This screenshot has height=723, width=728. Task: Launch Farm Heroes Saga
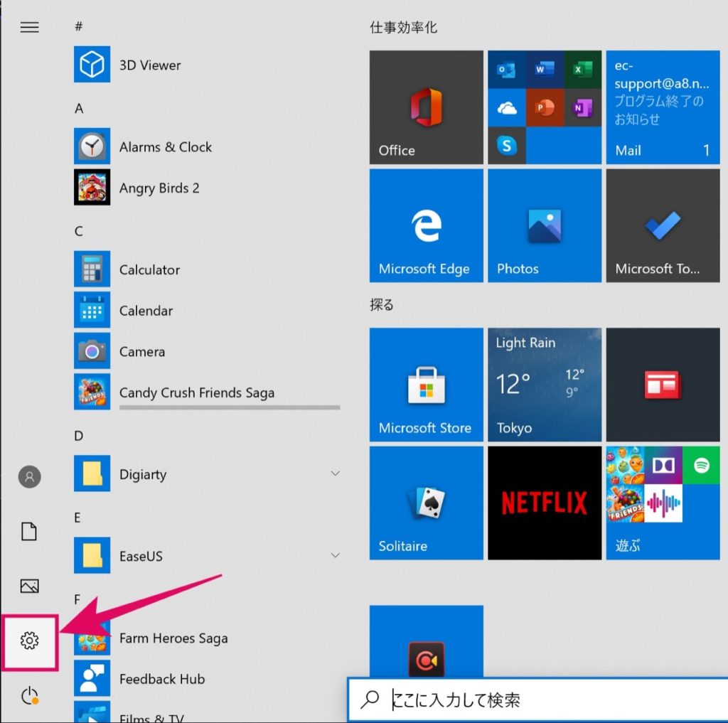click(x=207, y=637)
